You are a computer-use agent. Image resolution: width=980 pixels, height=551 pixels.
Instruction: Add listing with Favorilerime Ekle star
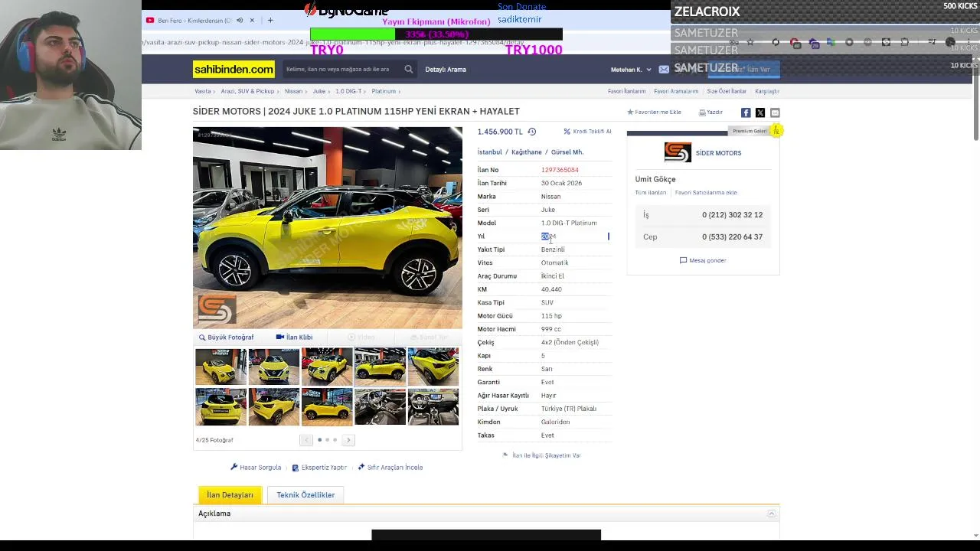click(x=654, y=112)
